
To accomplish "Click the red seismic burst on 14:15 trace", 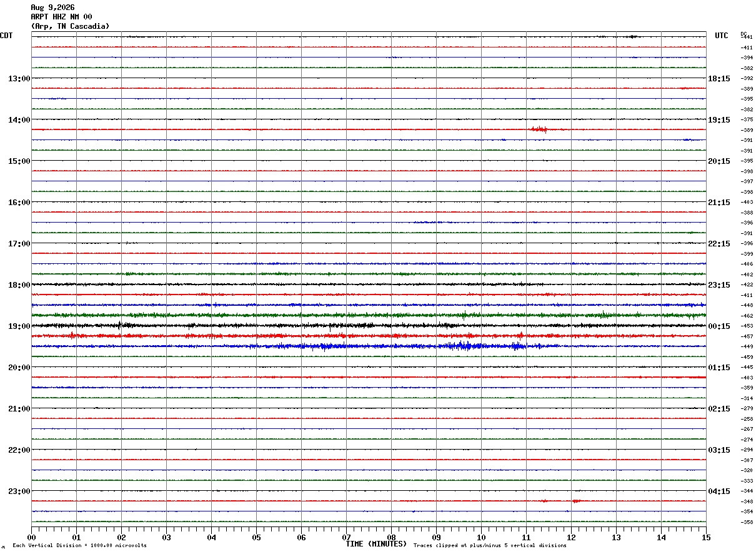I will (539, 129).
